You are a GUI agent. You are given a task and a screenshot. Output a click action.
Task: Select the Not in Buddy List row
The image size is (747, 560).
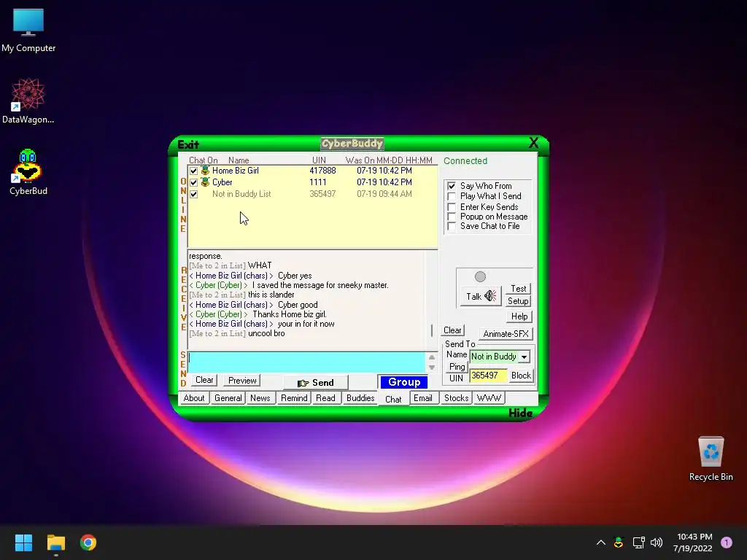click(312, 194)
